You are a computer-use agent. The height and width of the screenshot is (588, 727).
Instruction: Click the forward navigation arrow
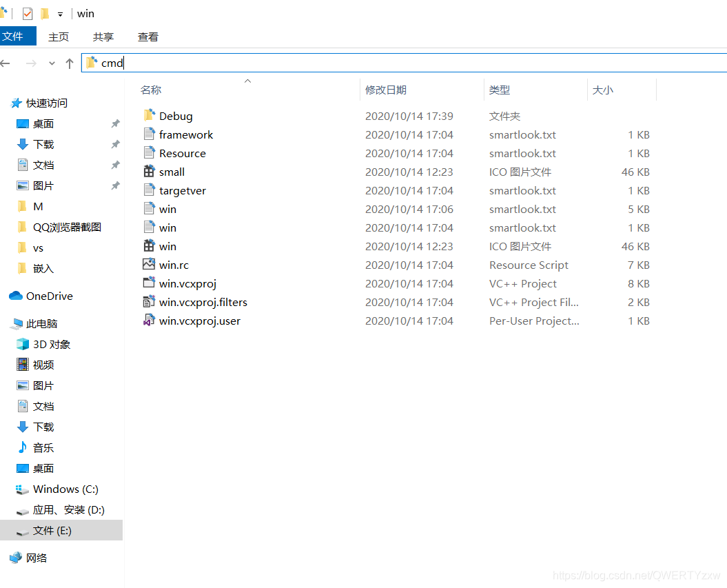[x=31, y=63]
